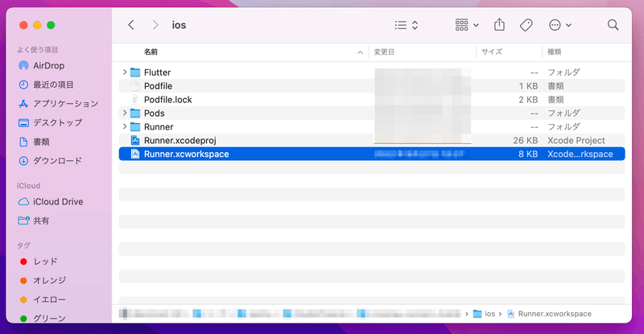Screen dimensions: 644x334
Task: Select the Pods row name
Action: (154, 113)
